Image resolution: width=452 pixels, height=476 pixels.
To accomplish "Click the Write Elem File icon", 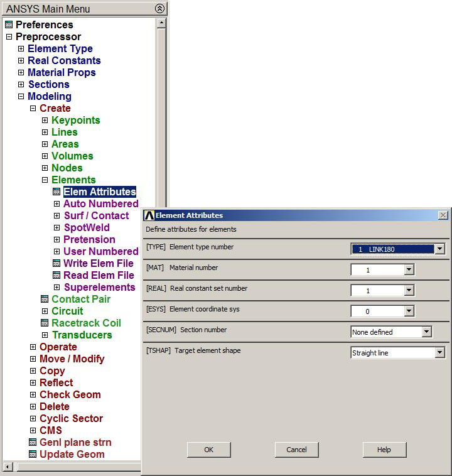I will pos(56,264).
